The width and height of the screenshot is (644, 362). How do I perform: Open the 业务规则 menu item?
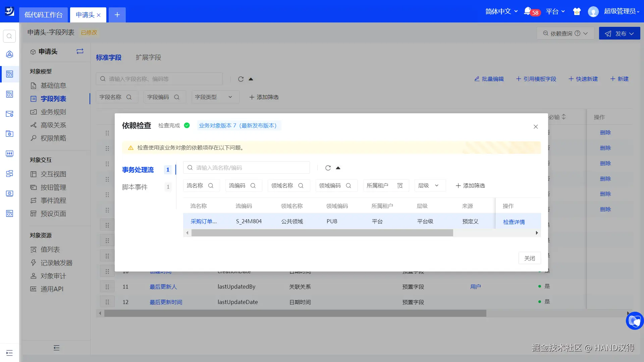(53, 112)
